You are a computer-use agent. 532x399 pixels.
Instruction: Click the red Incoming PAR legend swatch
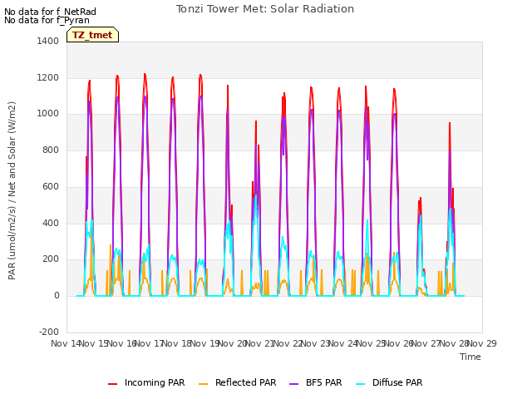(x=113, y=384)
